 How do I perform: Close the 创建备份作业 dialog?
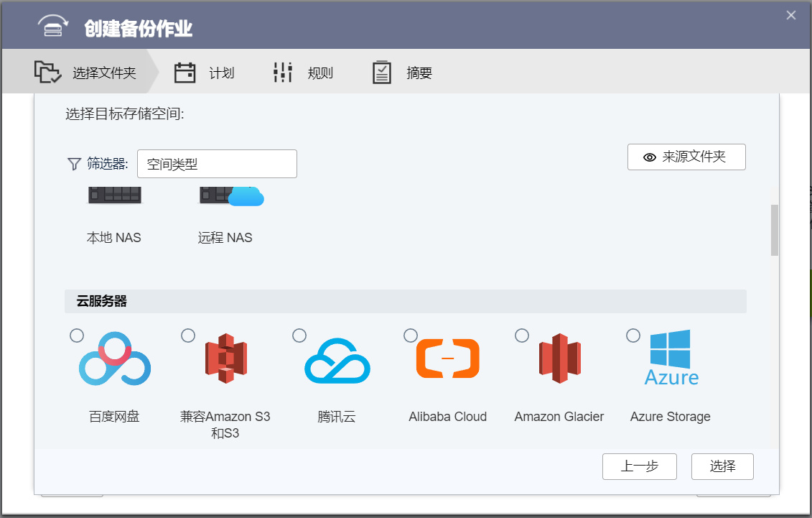click(790, 16)
